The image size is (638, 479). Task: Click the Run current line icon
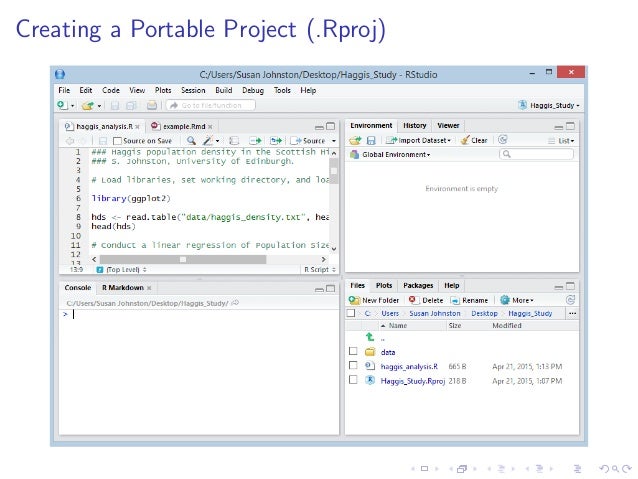point(255,140)
